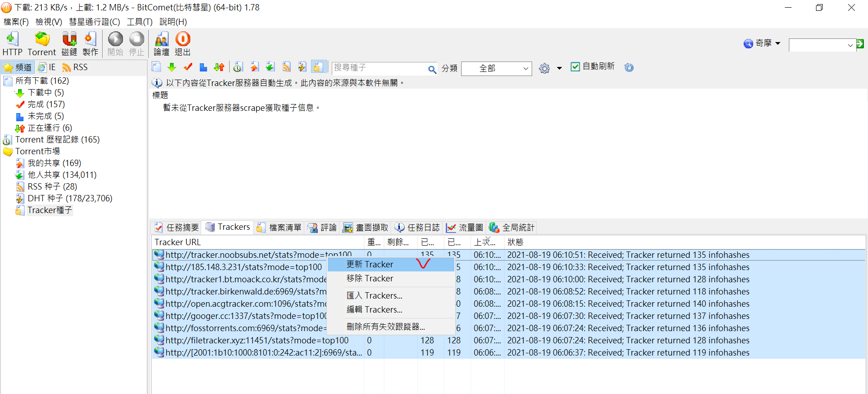The width and height of the screenshot is (868, 394).
Task: Choose 移除 Tracker in context menu
Action: point(391,279)
